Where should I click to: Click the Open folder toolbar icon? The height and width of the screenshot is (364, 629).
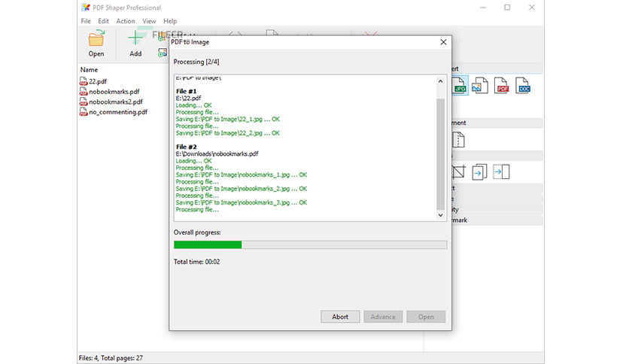pos(96,39)
